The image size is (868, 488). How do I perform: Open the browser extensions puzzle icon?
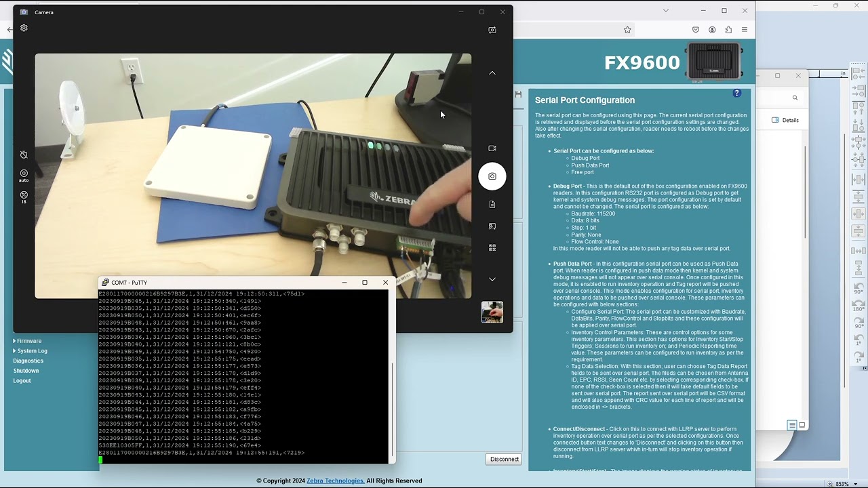(728, 30)
